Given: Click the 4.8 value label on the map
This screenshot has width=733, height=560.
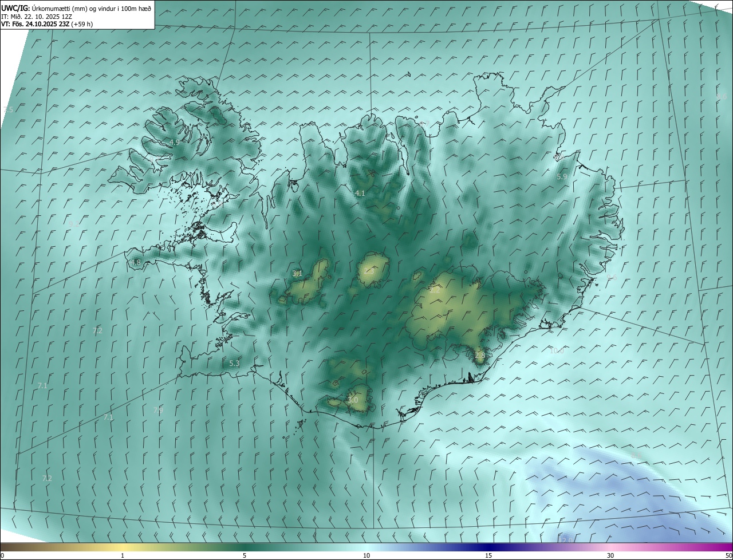Looking at the screenshot, I should (136, 263).
